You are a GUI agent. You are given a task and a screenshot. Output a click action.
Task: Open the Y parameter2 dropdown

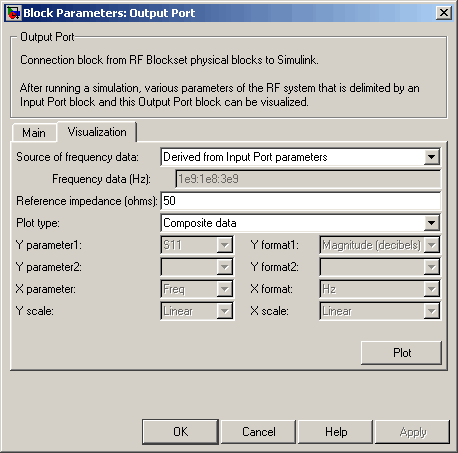click(197, 267)
